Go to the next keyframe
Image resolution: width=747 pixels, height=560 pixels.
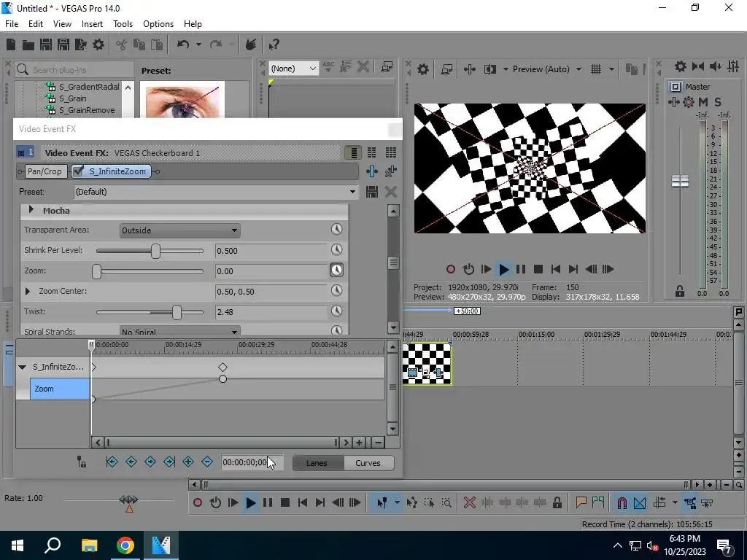pos(150,462)
